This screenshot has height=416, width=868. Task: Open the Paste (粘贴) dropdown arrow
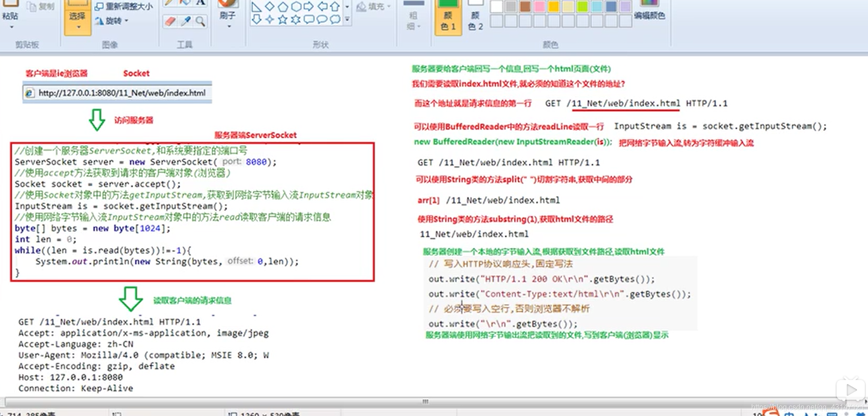click(x=11, y=27)
